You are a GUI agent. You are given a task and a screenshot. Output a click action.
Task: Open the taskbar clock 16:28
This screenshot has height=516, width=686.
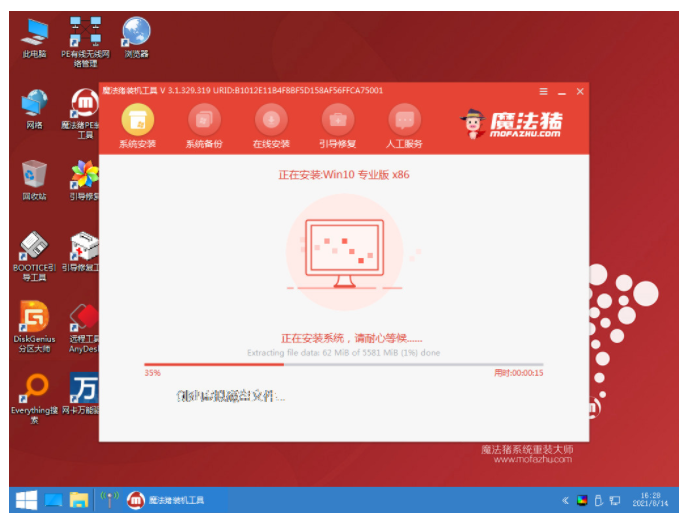click(x=650, y=500)
